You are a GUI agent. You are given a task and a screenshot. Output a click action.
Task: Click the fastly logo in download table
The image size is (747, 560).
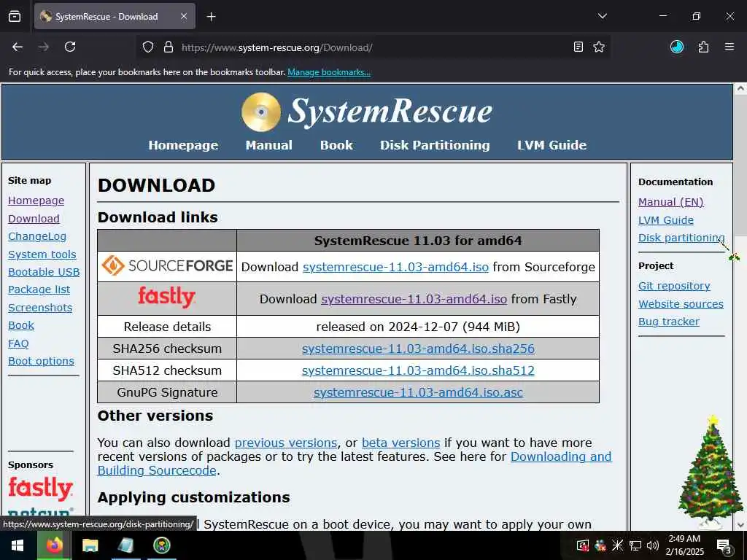click(x=167, y=297)
